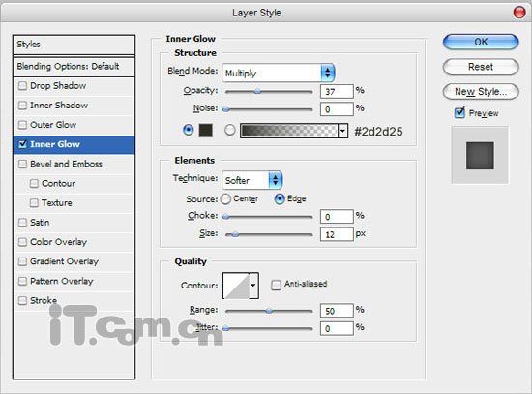The width and height of the screenshot is (532, 394).
Task: Enable the Drop Shadow checkbox
Action: [22, 85]
